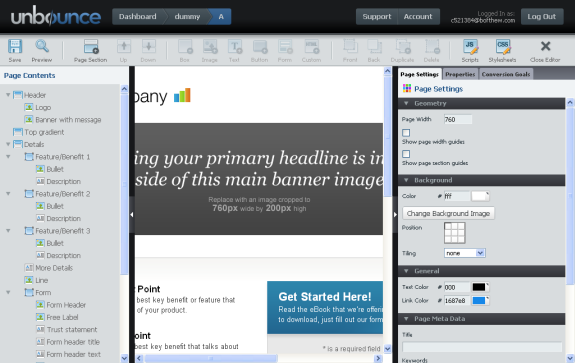Select variant A breadcrumb
The image size is (575, 363).
tap(221, 16)
